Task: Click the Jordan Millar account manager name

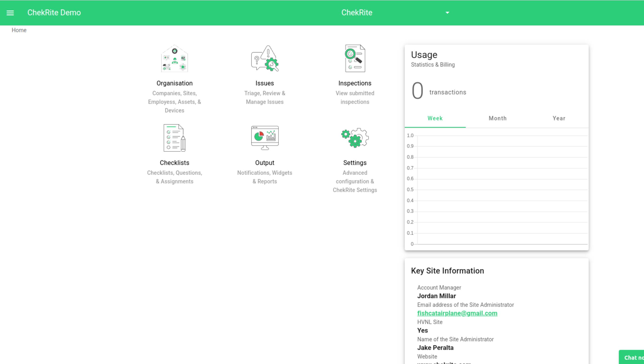Action: [437, 296]
